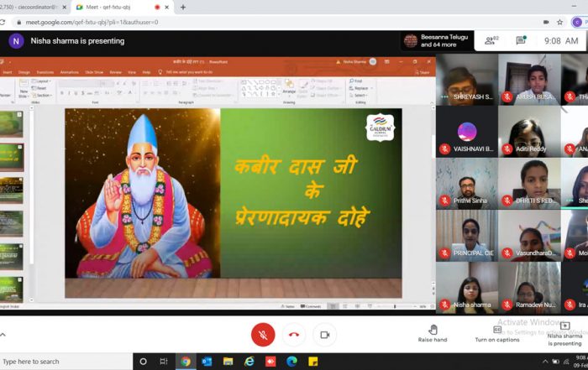Open a new browser tab
Image resolution: width=588 pixels, height=370 pixels.
click(183, 7)
